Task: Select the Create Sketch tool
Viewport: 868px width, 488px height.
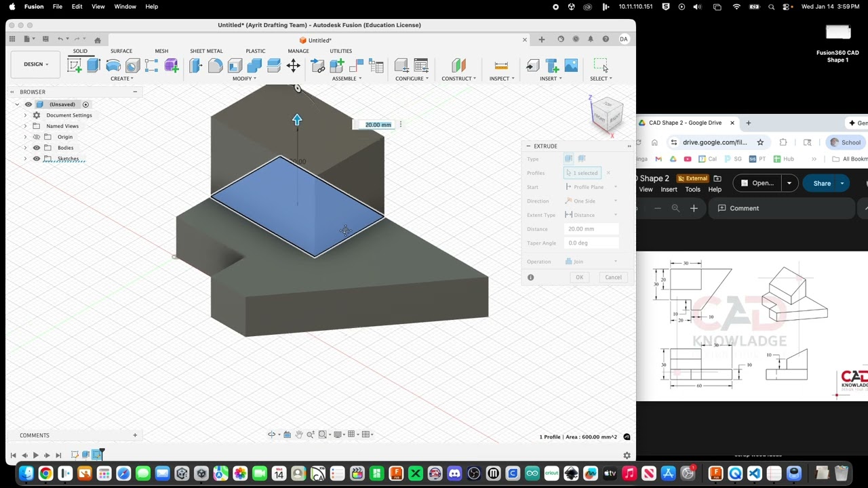Action: coord(75,65)
